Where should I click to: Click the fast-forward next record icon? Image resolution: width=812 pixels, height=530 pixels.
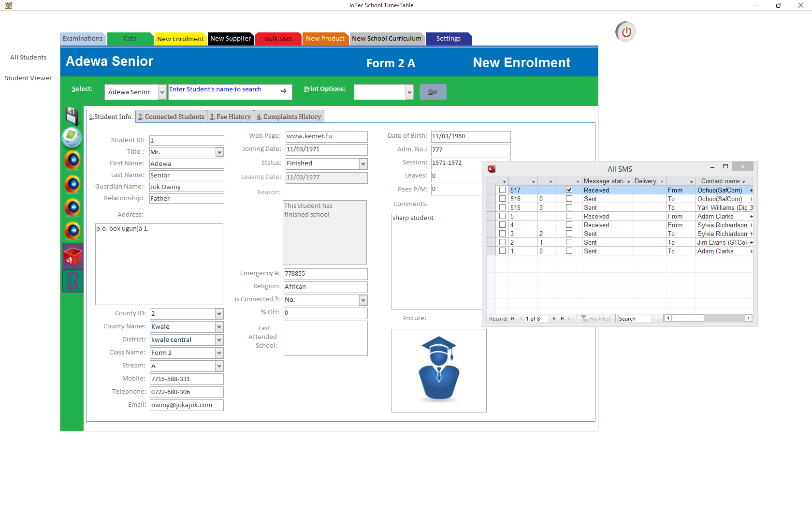click(x=72, y=207)
